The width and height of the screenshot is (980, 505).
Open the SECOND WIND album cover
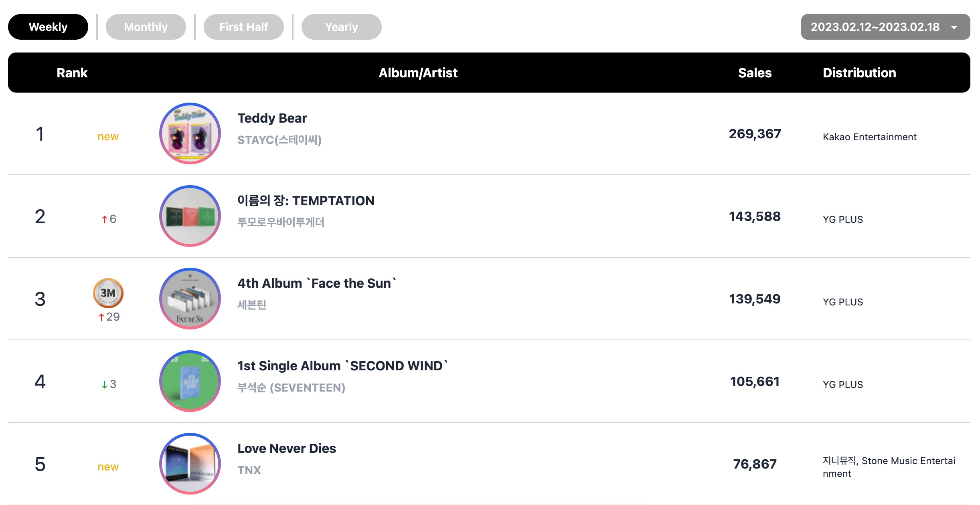coord(190,381)
